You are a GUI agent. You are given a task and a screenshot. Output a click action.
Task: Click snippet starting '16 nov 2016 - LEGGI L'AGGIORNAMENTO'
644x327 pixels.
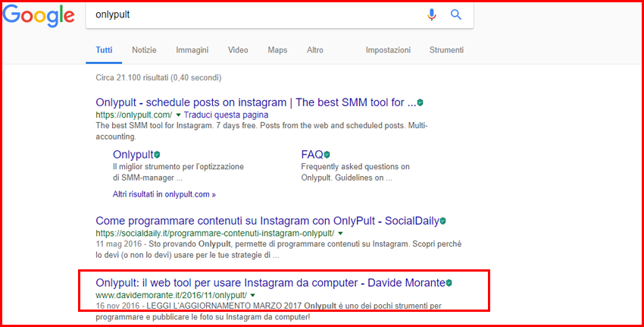269,312
